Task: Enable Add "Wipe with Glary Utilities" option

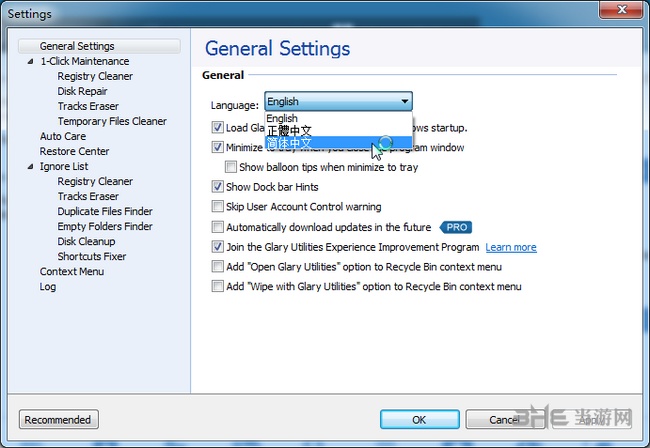Action: pyautogui.click(x=218, y=286)
